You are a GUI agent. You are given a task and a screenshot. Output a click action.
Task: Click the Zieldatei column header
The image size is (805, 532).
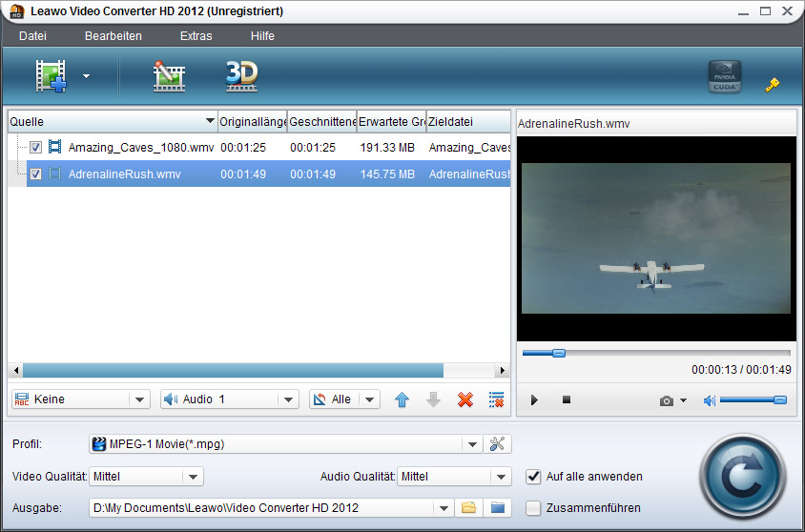pos(468,122)
